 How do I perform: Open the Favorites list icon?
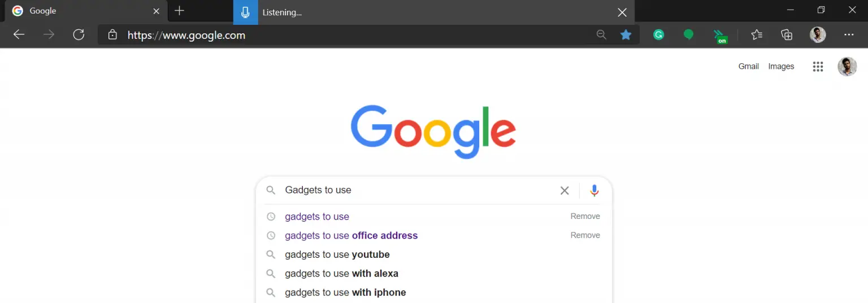[757, 35]
